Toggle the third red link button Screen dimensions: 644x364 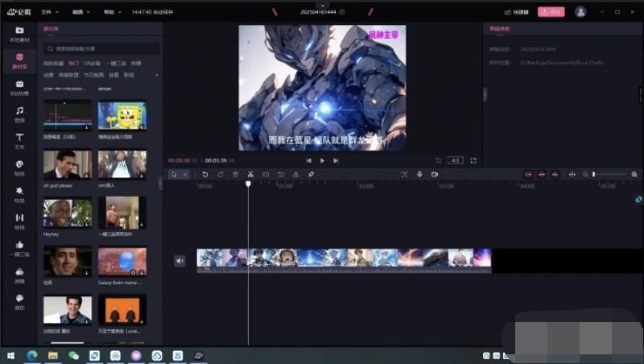coord(555,174)
